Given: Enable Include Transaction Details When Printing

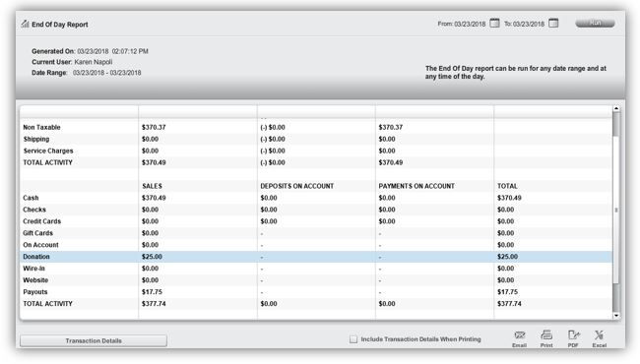Looking at the screenshot, I should point(353,339).
